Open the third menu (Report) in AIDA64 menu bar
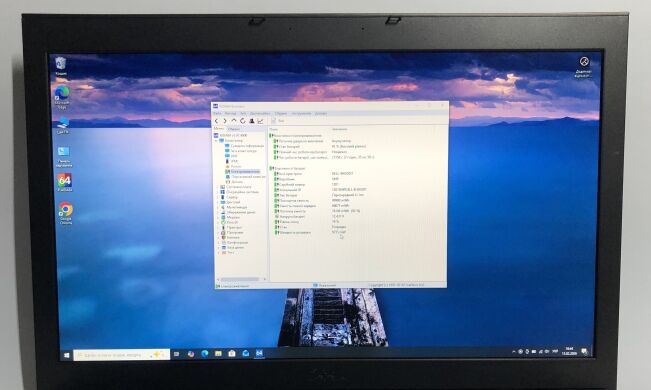Screen dimensions: 651x390 point(243,113)
